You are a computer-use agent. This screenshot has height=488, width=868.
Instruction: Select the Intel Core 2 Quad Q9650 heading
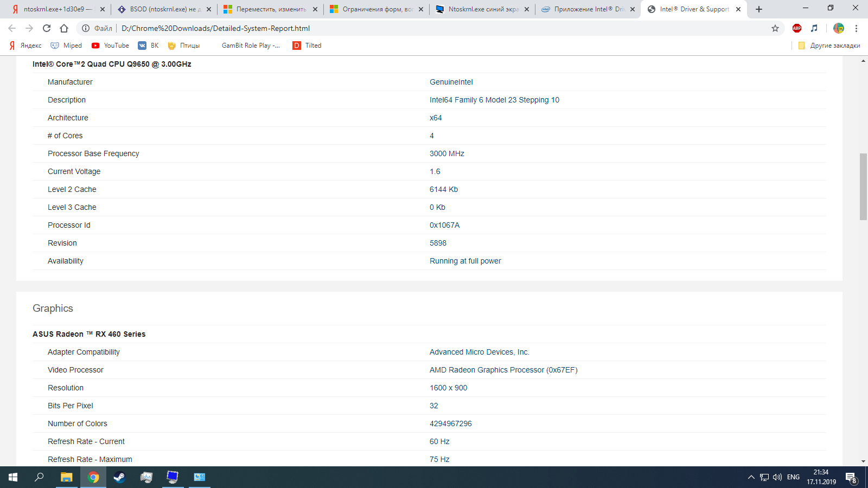click(112, 64)
